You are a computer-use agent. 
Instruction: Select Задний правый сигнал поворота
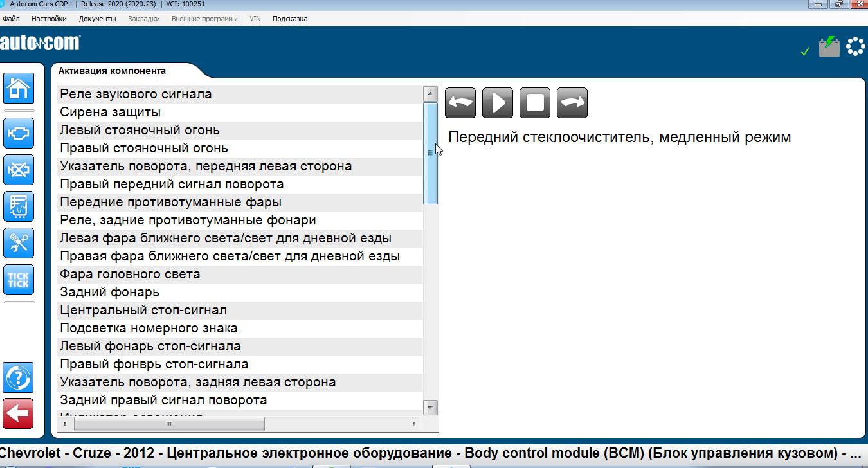pyautogui.click(x=240, y=400)
